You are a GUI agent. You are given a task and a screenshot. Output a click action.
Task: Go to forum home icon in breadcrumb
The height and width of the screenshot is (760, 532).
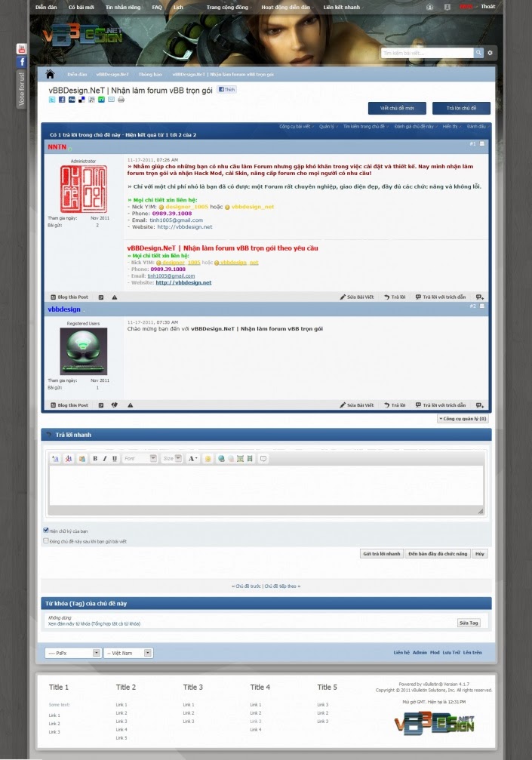tap(50, 74)
